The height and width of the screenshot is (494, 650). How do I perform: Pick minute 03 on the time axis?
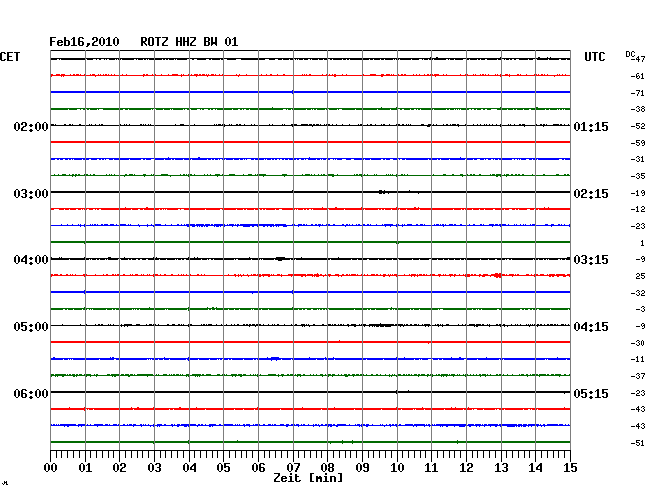tap(154, 467)
